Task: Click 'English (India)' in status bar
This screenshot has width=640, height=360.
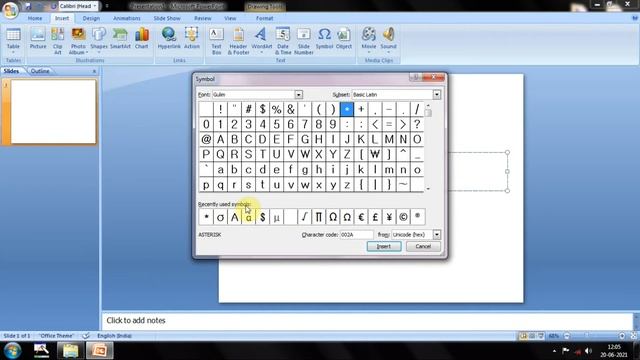Action: 114,336
